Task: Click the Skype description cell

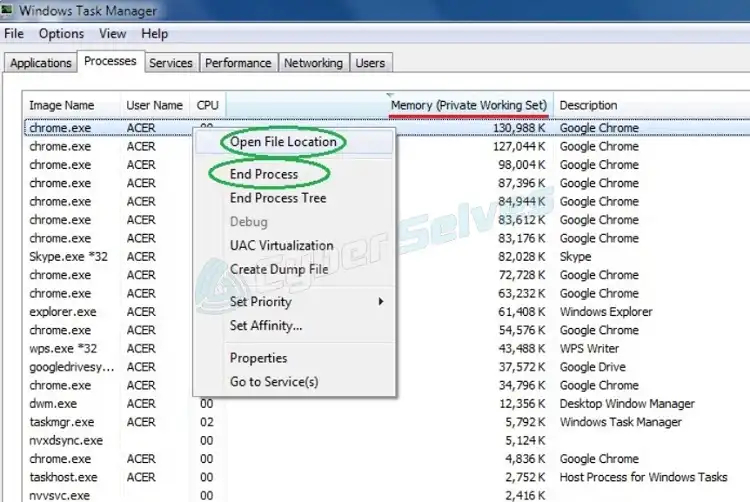Action: (575, 257)
